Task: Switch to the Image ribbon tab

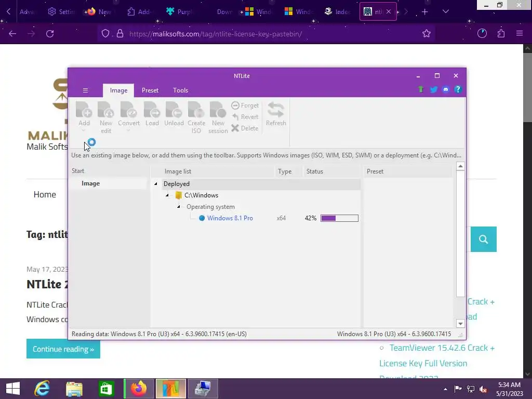Action: (x=118, y=90)
